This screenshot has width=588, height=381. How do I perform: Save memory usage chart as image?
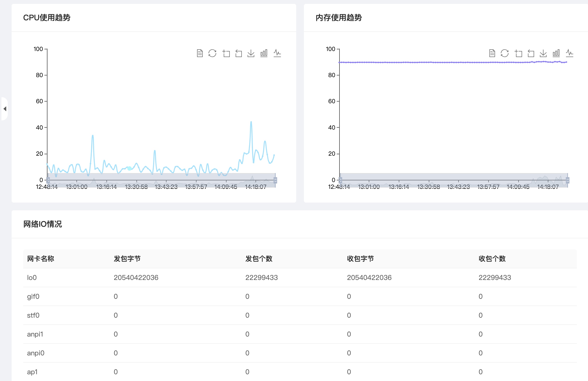543,53
